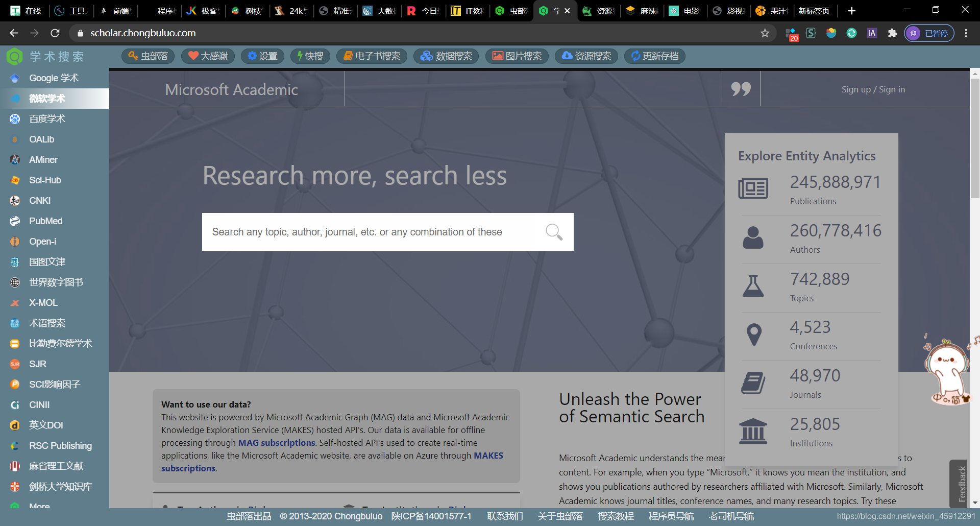This screenshot has height=526, width=980.
Task: Select 比勒费尔德学术 in the sidebar
Action: point(55,344)
